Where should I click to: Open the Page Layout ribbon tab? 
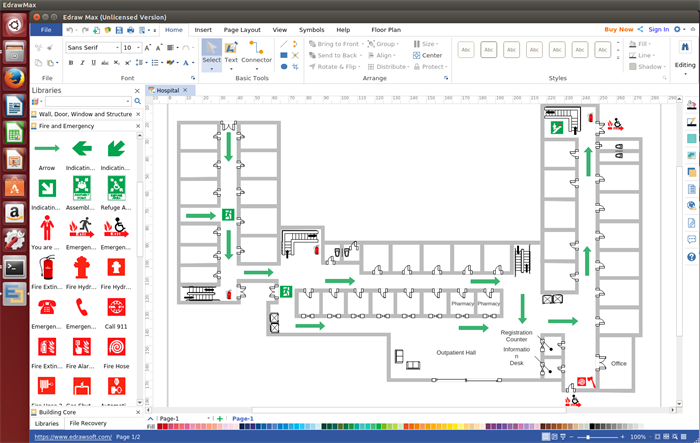(241, 30)
